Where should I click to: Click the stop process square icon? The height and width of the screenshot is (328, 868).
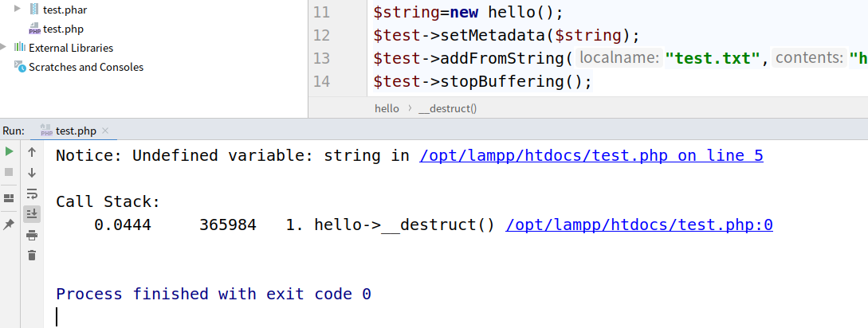tap(9, 172)
